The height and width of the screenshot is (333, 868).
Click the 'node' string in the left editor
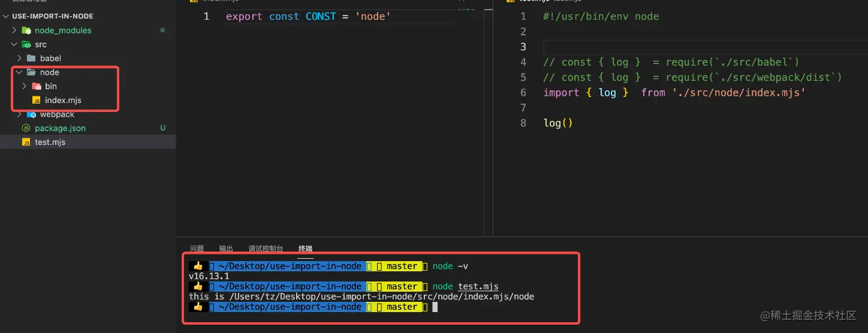[x=373, y=16]
